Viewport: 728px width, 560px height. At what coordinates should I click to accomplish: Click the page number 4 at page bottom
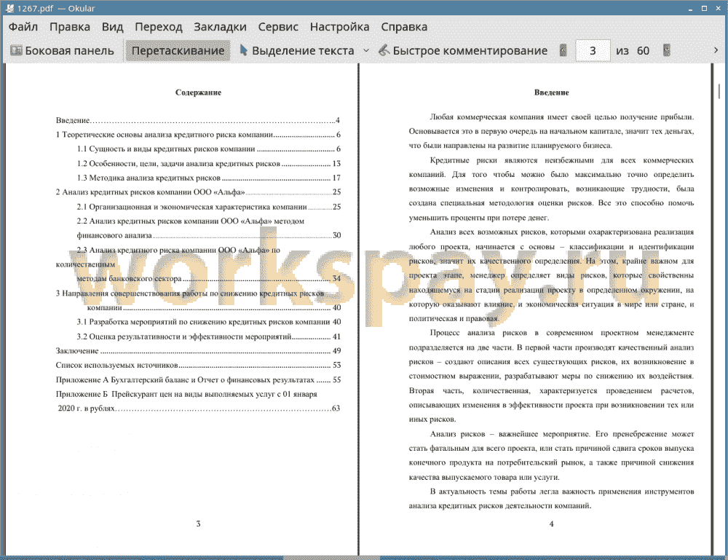click(x=552, y=524)
